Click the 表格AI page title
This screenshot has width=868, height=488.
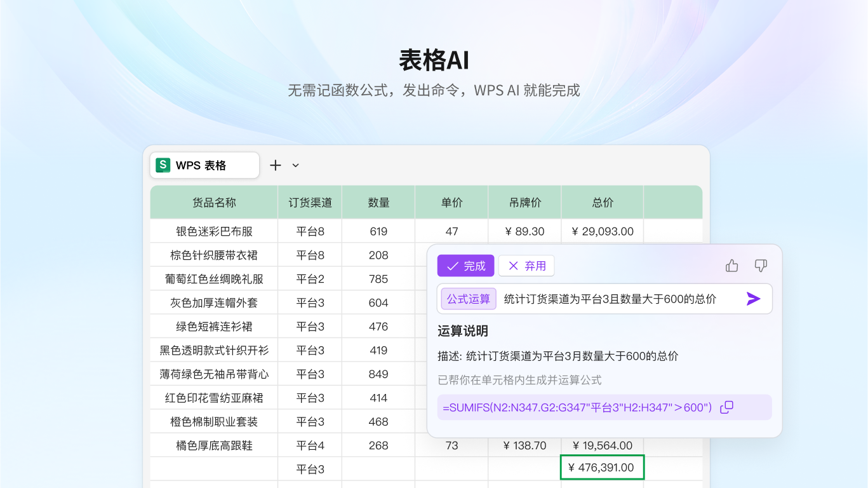coord(434,60)
